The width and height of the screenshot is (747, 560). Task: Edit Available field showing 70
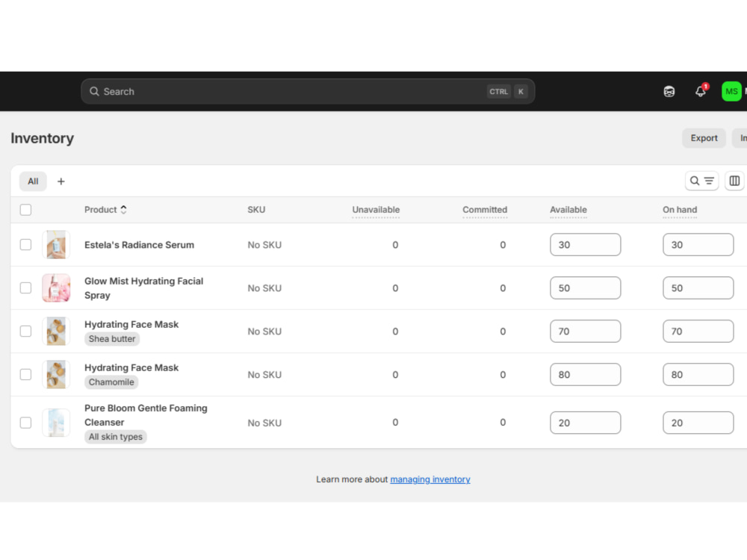(585, 332)
